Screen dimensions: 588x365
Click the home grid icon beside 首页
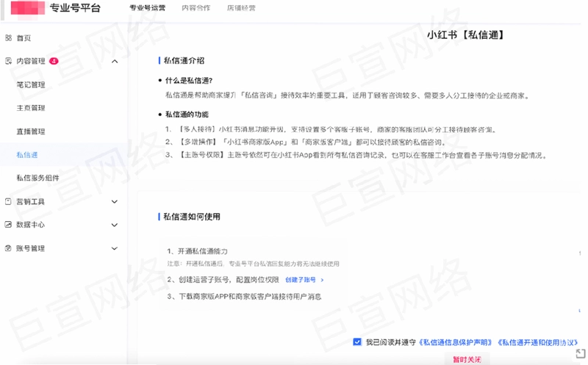pos(8,38)
